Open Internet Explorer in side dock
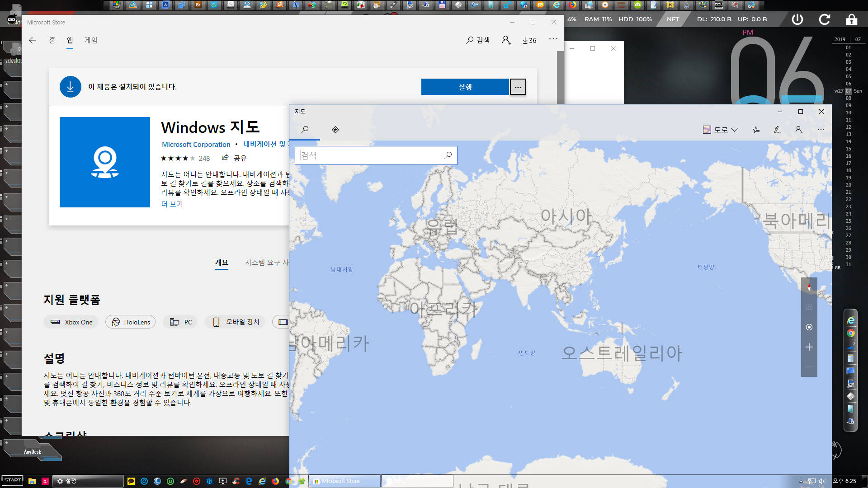868x488 pixels. tap(851, 320)
